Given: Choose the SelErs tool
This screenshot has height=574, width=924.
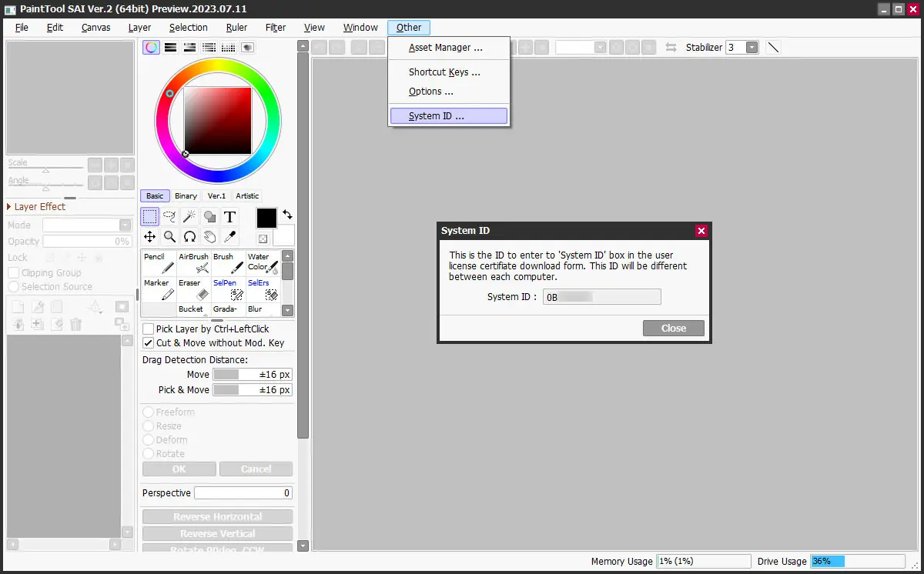Looking at the screenshot, I should pos(263,289).
